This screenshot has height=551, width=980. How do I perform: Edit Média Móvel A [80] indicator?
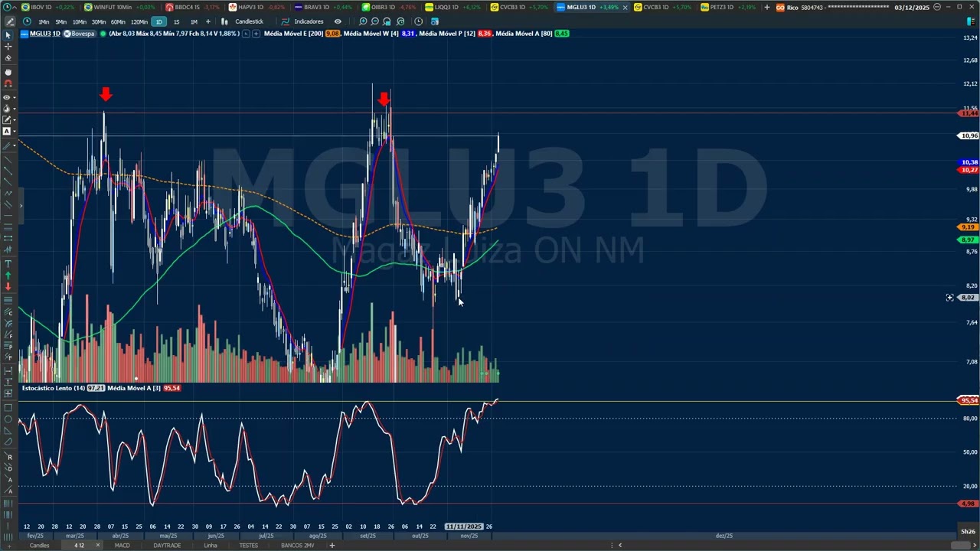click(x=524, y=34)
